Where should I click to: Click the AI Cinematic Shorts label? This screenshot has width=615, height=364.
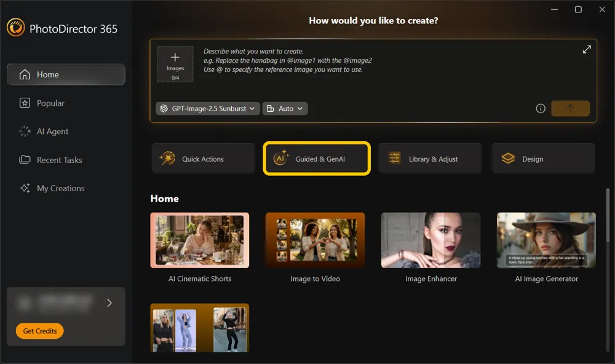tap(200, 279)
